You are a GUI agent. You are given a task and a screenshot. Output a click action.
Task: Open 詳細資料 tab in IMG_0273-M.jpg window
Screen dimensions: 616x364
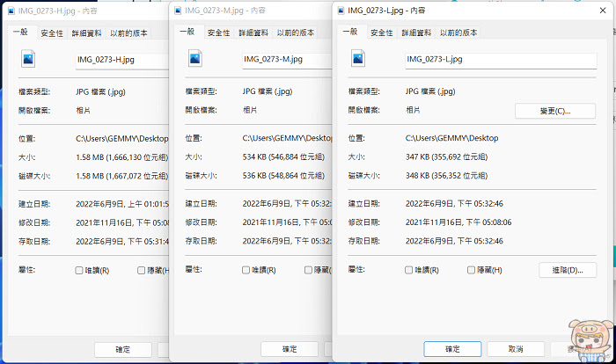coord(253,33)
